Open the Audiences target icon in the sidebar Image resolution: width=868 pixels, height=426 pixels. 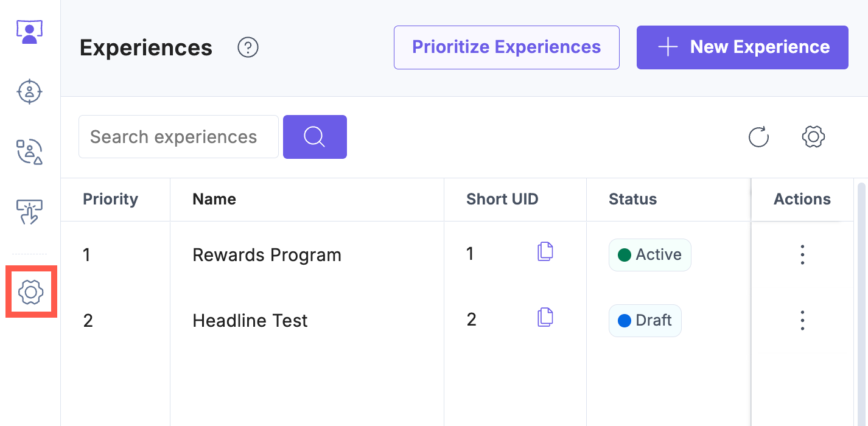pyautogui.click(x=29, y=91)
